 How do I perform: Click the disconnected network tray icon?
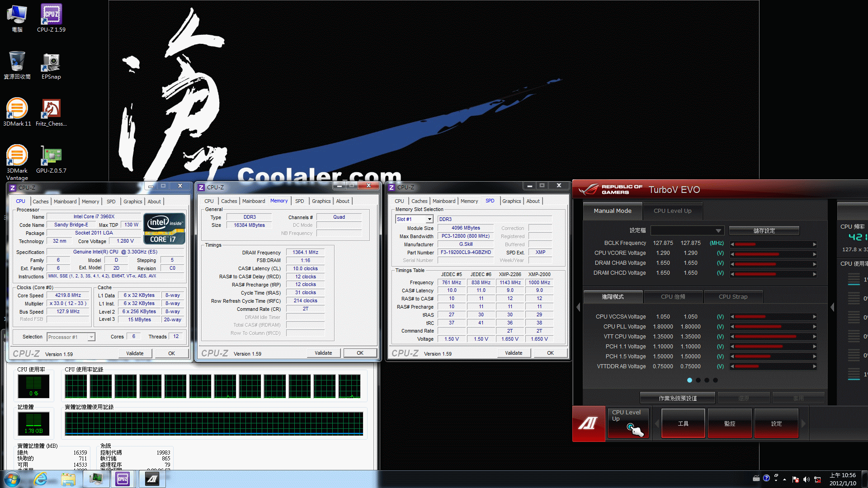(x=817, y=479)
